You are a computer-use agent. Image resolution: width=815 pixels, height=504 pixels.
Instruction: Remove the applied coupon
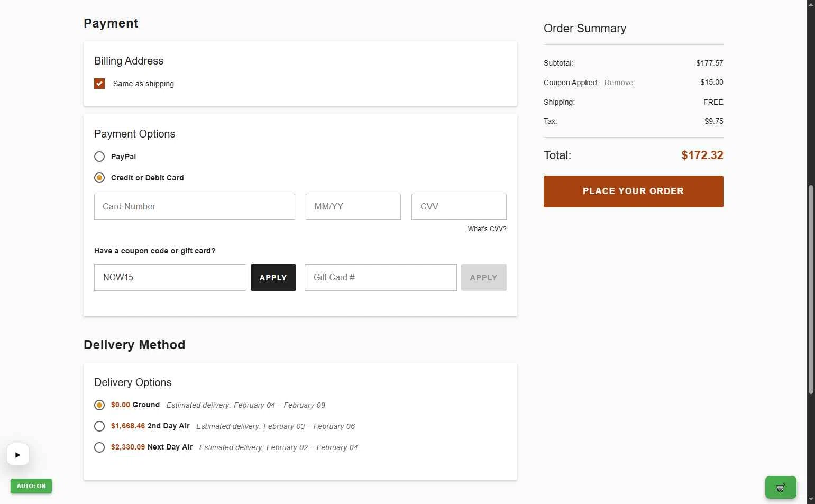pyautogui.click(x=619, y=83)
